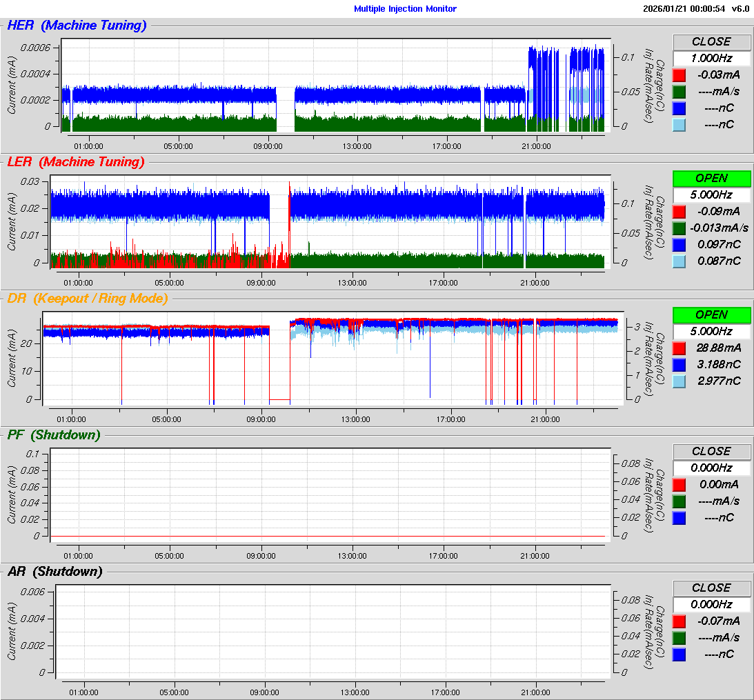Select the DR light blue 2.977nC swatch

[679, 381]
